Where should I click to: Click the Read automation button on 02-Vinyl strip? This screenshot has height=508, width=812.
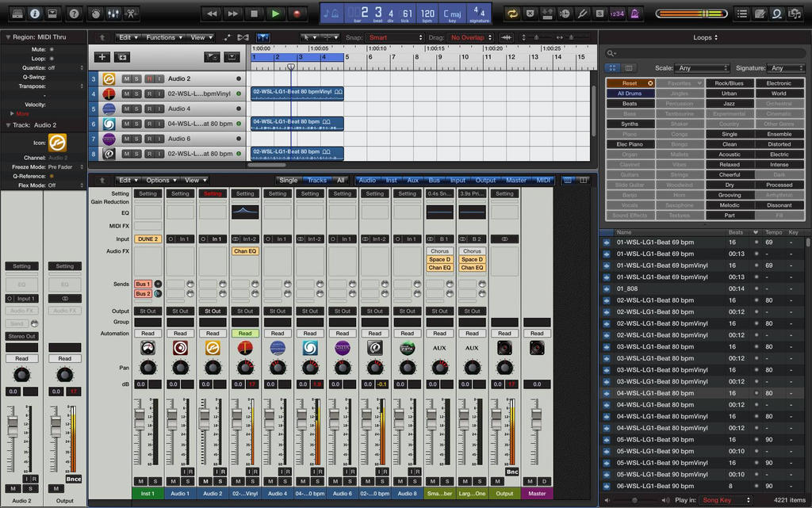[245, 334]
